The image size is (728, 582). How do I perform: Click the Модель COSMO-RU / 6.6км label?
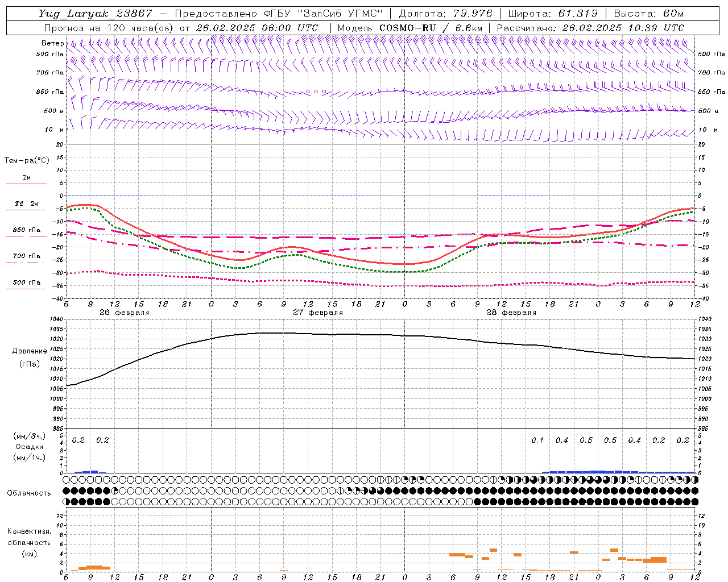(410, 28)
